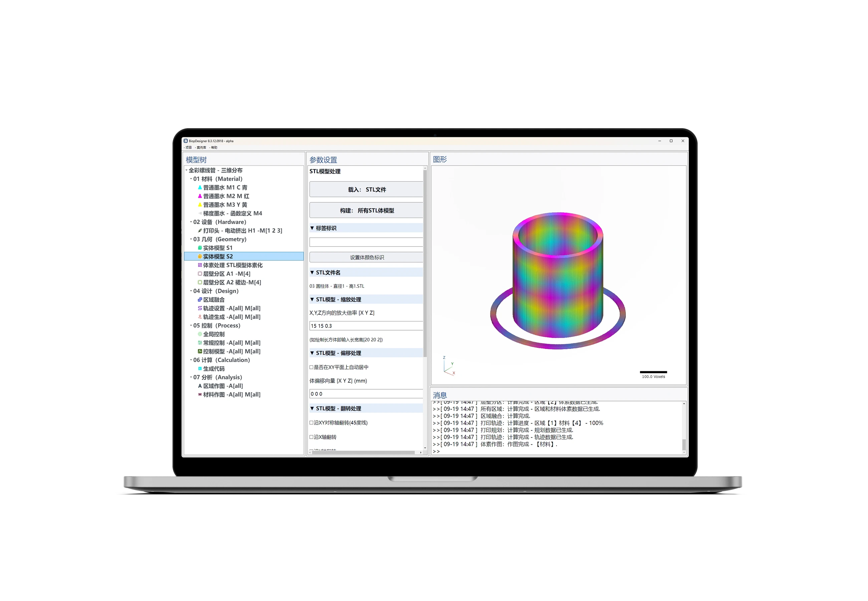Collapse the 标签标识 section triangle
Image resolution: width=868 pixels, height=601 pixels.
coord(312,228)
